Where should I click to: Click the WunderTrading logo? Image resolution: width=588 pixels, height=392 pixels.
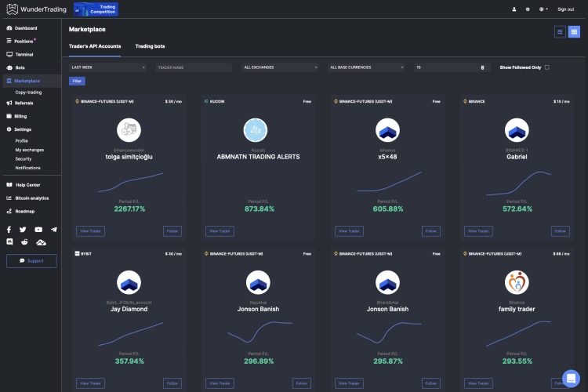36,9
